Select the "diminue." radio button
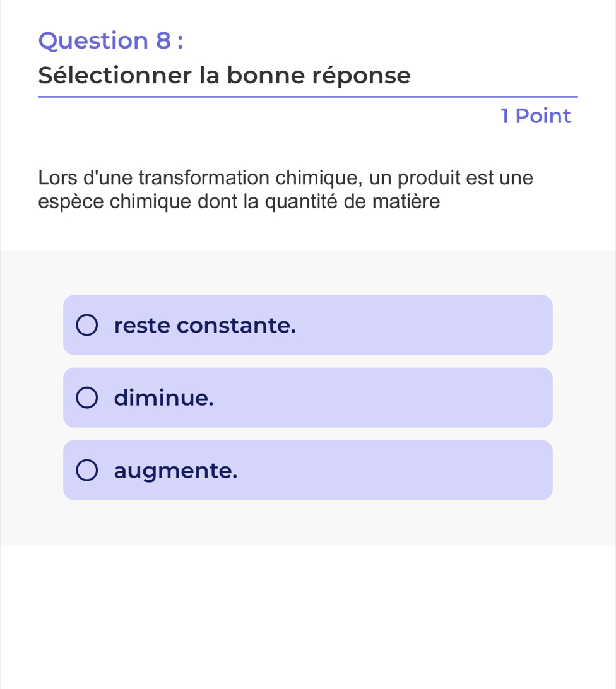 click(87, 398)
